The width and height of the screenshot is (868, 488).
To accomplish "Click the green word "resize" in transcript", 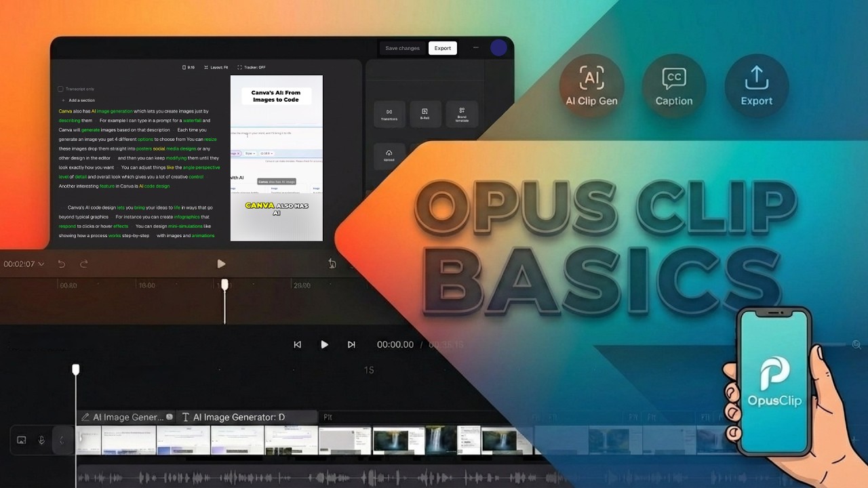I will pyautogui.click(x=210, y=139).
